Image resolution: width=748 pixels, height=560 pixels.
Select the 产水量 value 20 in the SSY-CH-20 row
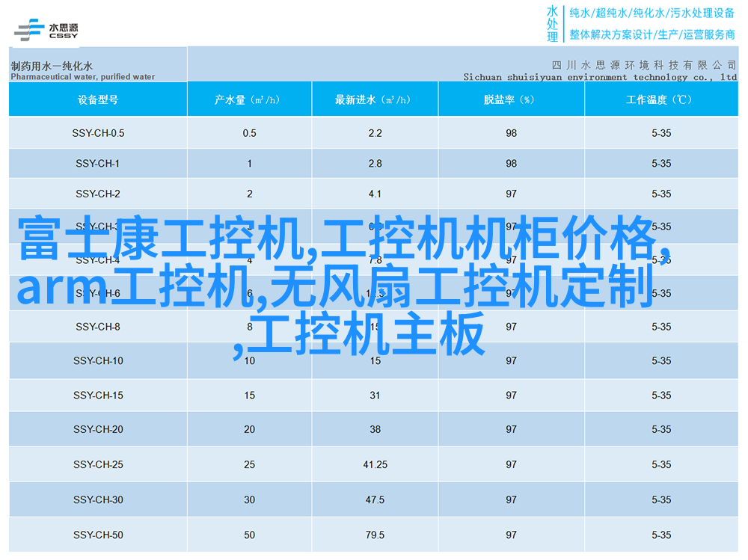[x=250, y=429]
